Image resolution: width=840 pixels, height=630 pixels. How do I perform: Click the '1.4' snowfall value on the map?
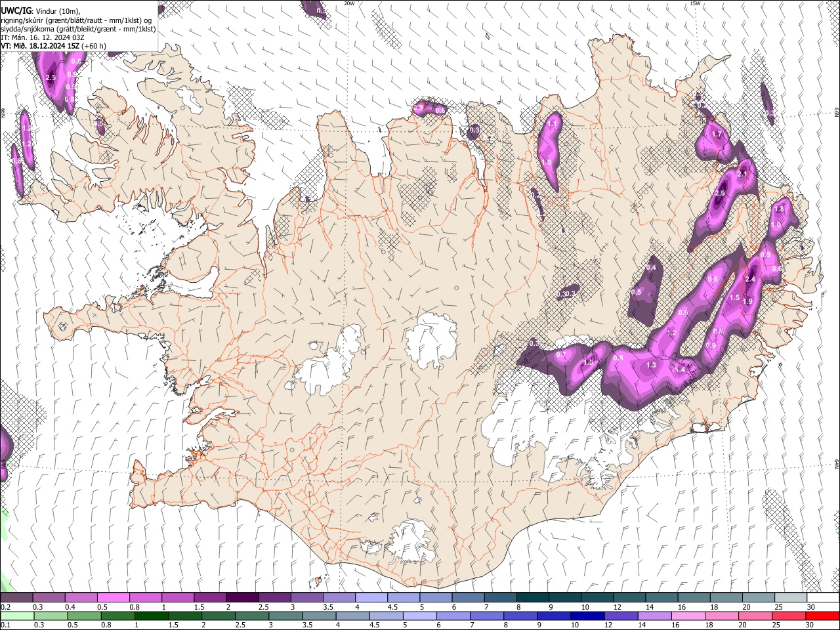[x=680, y=370]
